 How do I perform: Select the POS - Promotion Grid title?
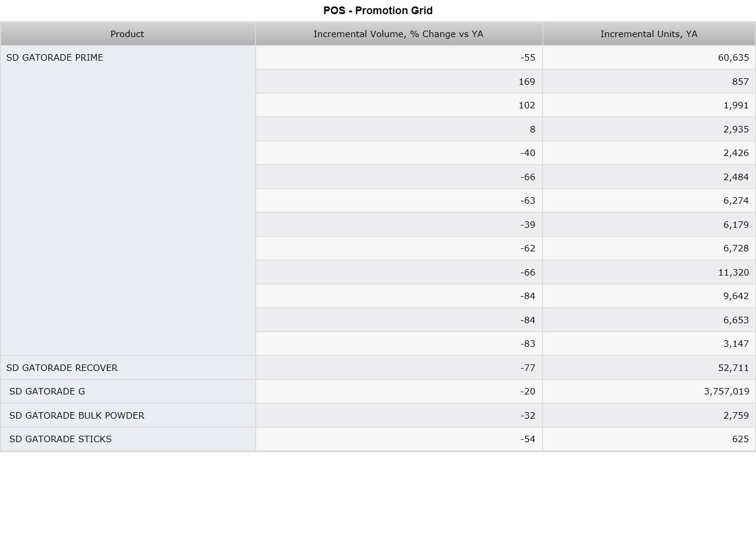pos(378,11)
